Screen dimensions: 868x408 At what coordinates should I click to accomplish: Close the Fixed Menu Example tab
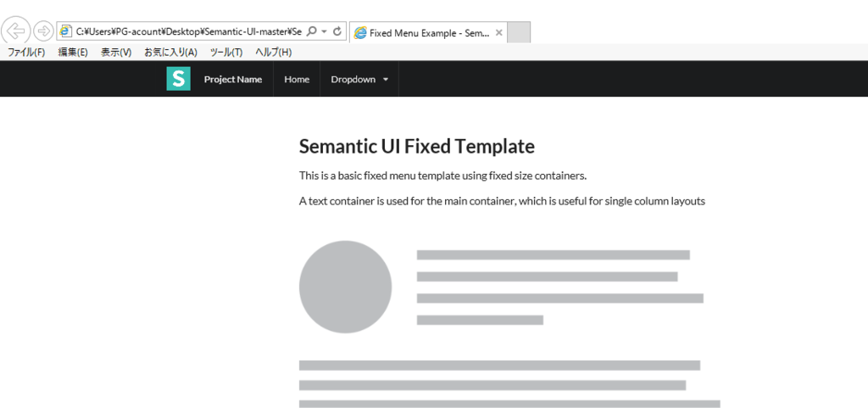click(x=498, y=33)
